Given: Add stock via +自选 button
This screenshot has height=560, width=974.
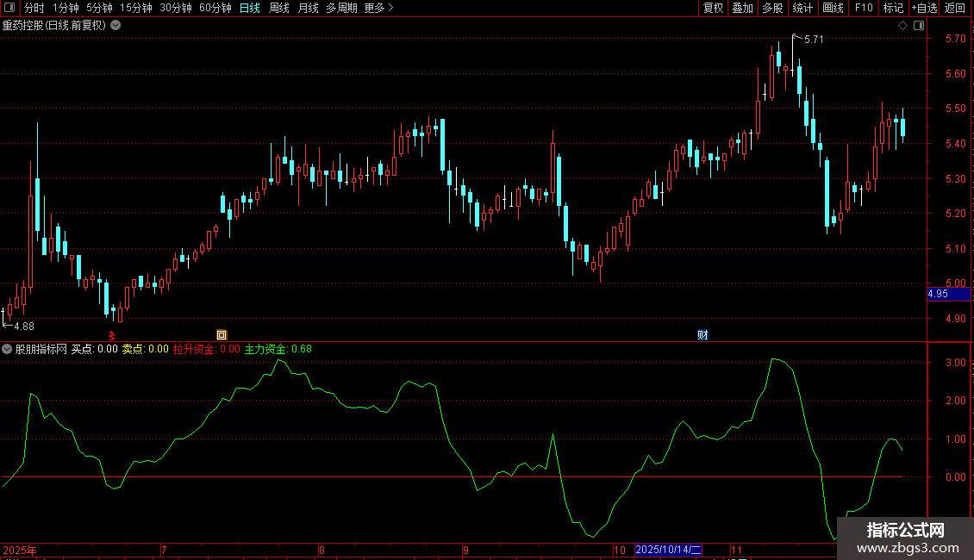Looking at the screenshot, I should click(x=924, y=8).
